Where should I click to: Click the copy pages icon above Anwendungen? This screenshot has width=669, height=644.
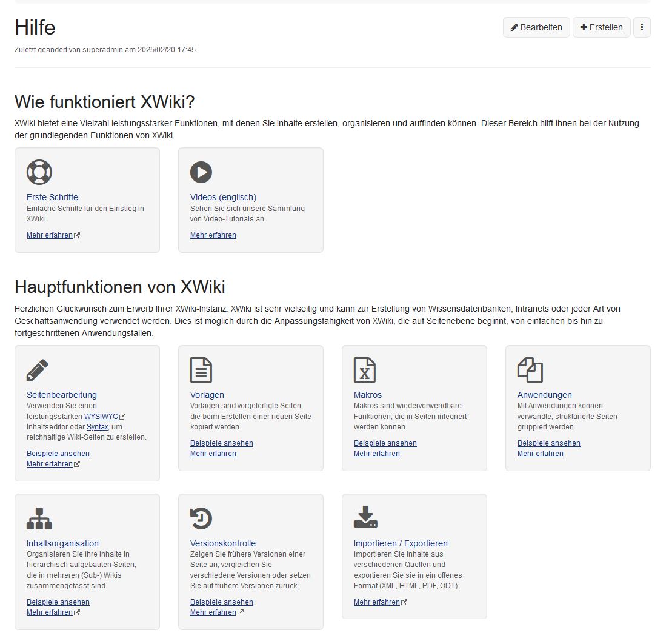[x=530, y=370]
